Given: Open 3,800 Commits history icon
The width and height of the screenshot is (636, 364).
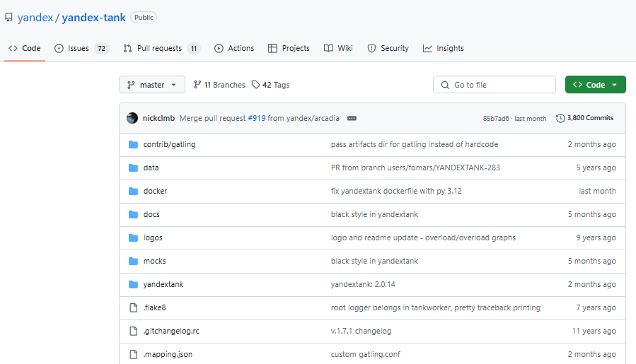Looking at the screenshot, I should point(560,118).
